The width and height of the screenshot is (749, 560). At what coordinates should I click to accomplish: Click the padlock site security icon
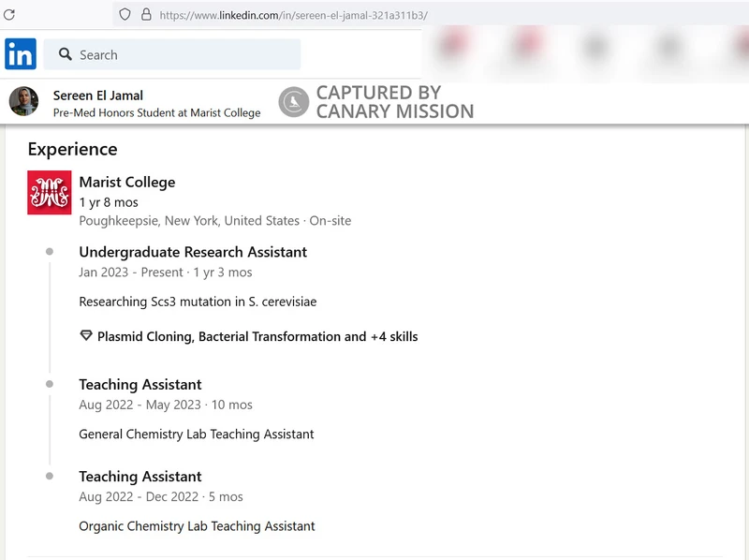(145, 15)
